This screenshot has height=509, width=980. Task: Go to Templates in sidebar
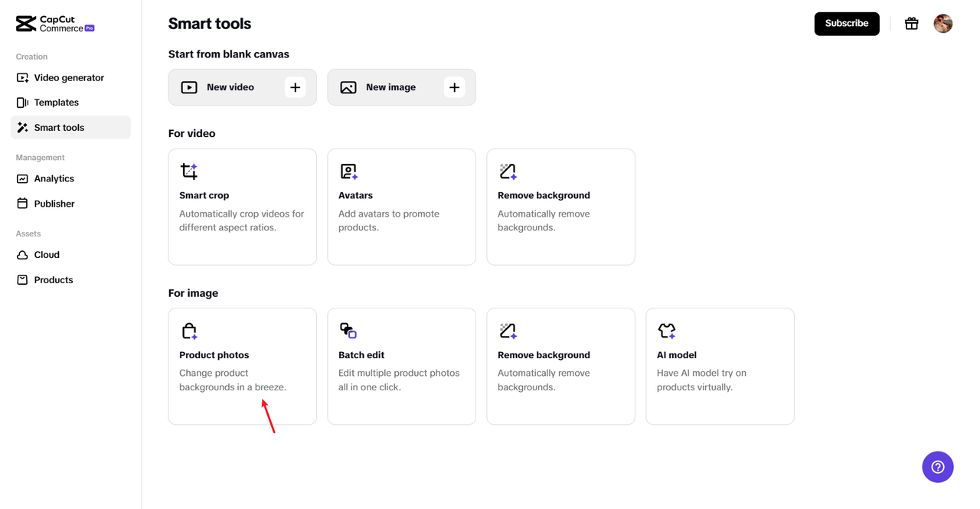(56, 103)
